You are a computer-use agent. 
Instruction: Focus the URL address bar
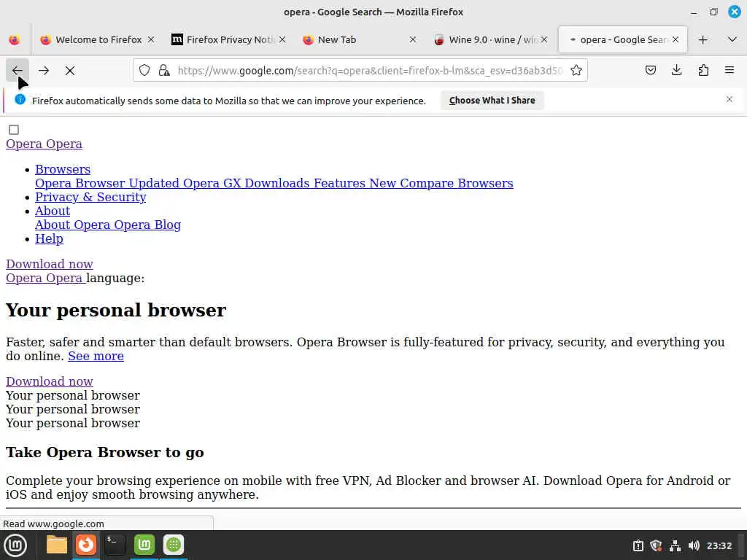(369, 71)
